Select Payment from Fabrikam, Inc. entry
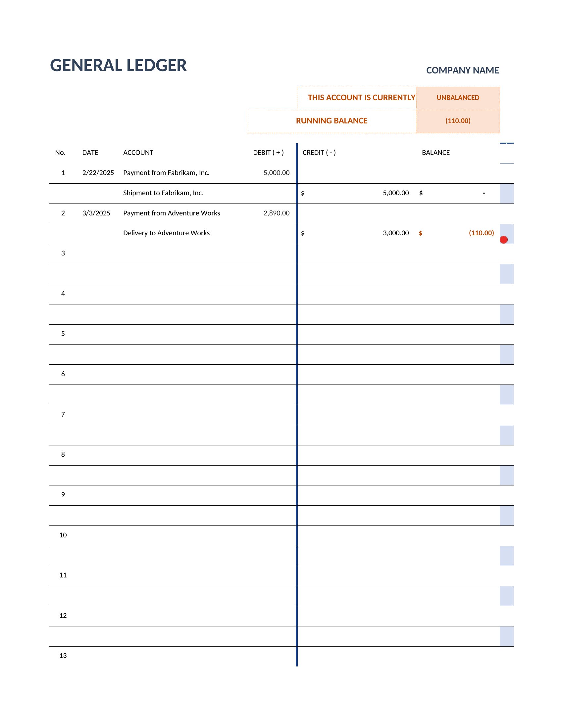The height and width of the screenshot is (728, 563). click(166, 173)
